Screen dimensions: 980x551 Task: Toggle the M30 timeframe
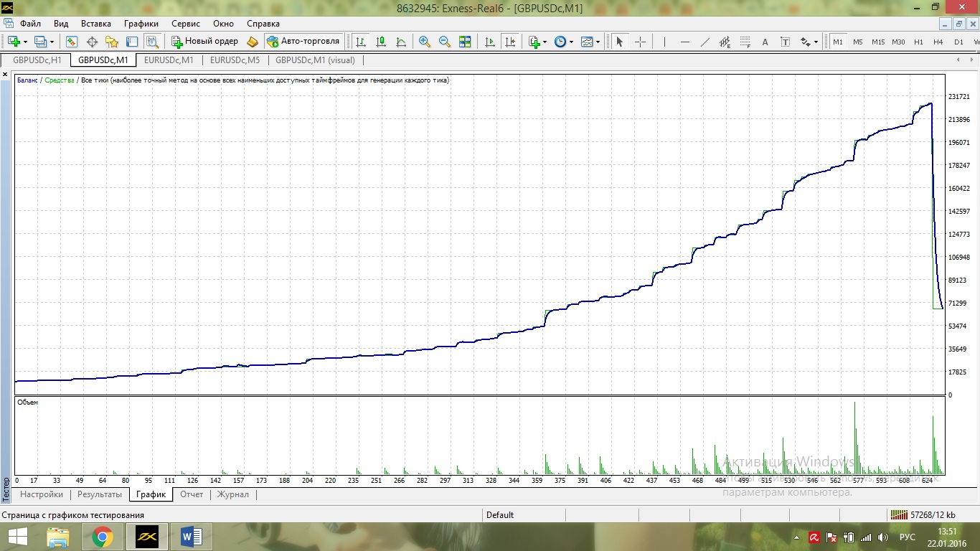click(x=898, y=42)
